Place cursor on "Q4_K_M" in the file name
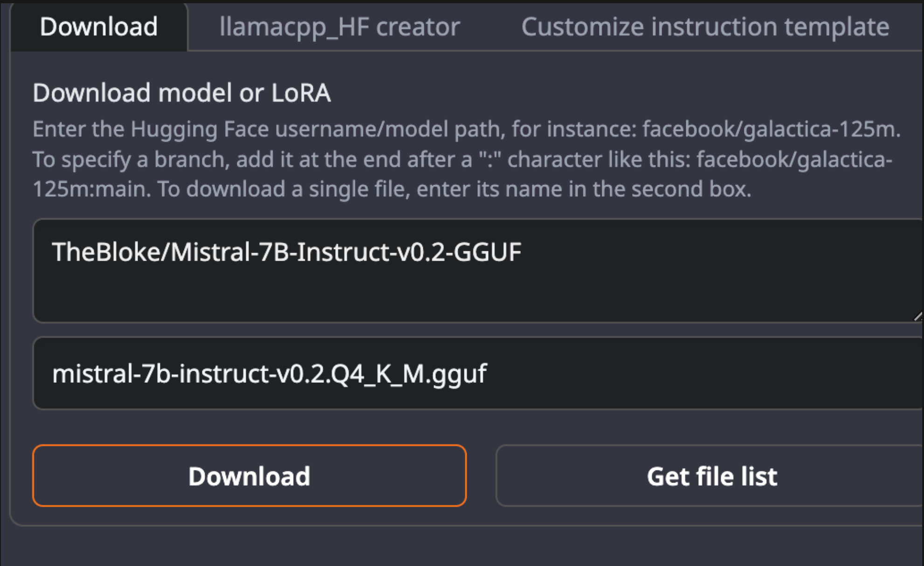The width and height of the screenshot is (924, 566). click(x=377, y=374)
